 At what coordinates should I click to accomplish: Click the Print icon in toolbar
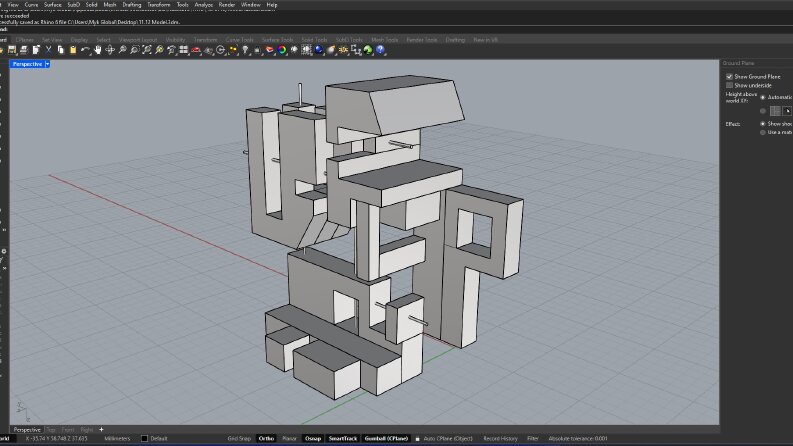24,50
